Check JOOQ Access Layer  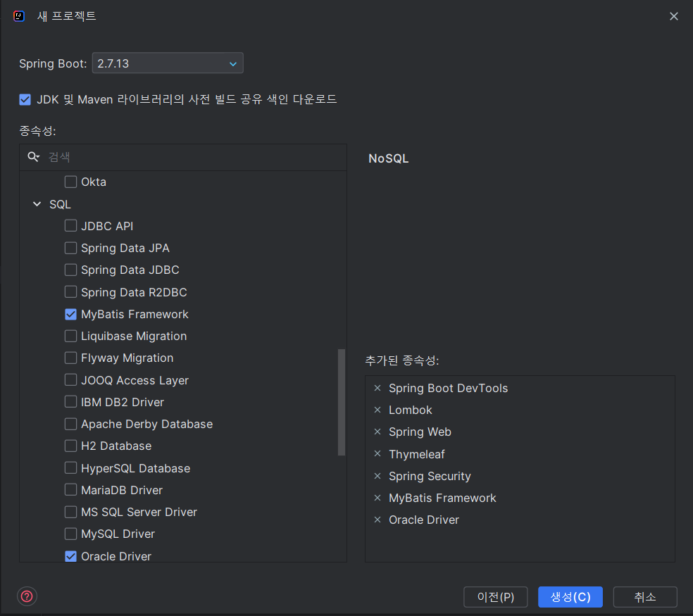(70, 380)
